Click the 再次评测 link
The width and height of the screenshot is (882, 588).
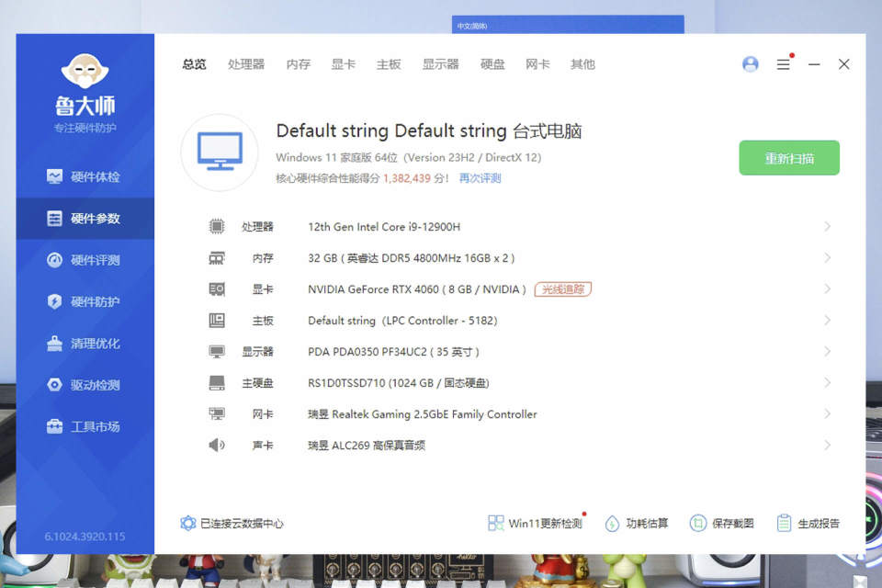480,178
